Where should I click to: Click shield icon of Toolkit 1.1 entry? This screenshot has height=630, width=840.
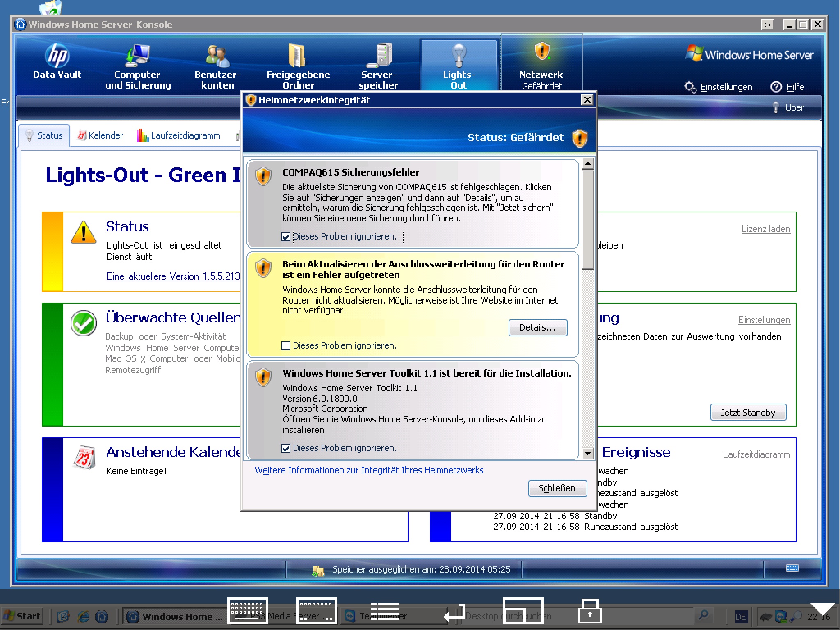click(263, 377)
